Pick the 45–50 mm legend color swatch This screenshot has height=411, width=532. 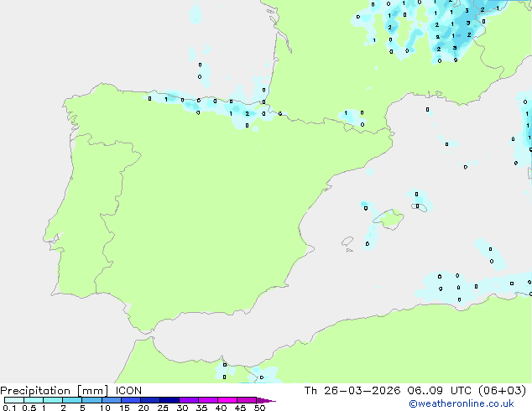tap(247, 400)
